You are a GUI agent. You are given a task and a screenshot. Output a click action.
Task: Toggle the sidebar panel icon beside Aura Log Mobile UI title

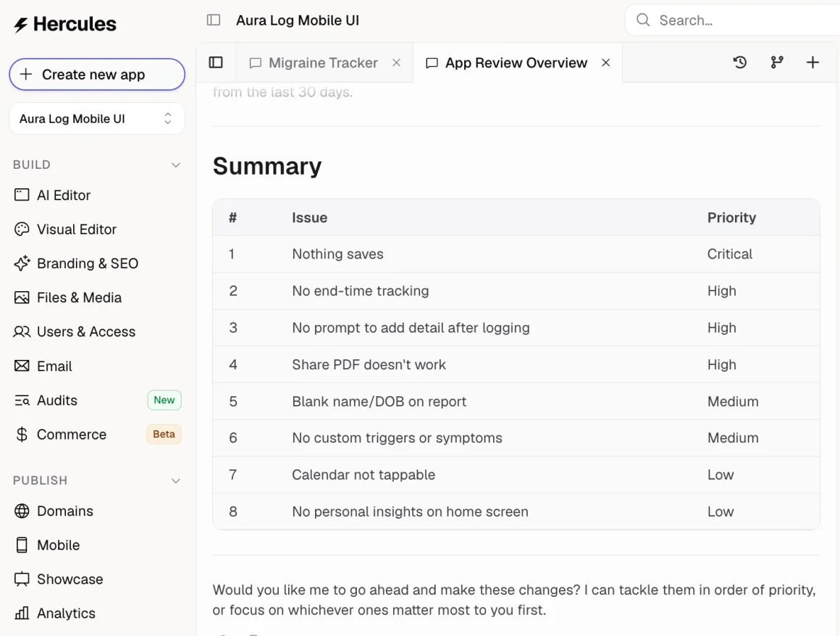click(214, 20)
